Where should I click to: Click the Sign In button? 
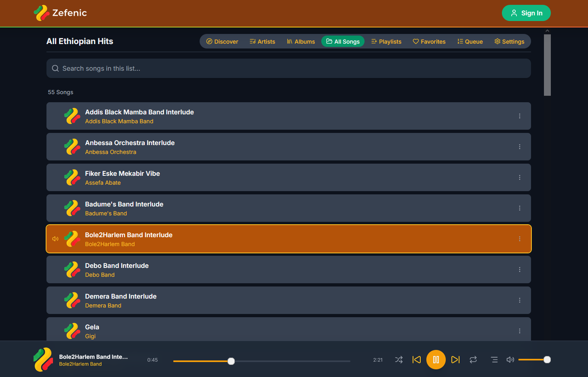(x=526, y=13)
